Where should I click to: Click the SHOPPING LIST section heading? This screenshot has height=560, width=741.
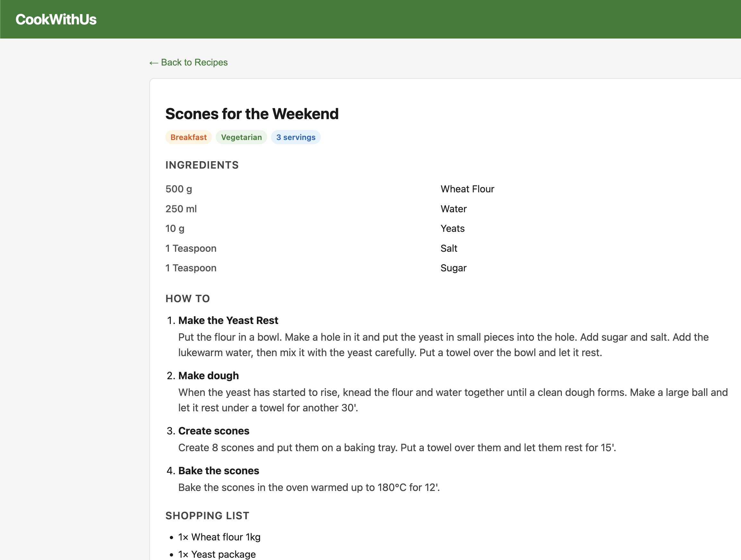point(207,516)
